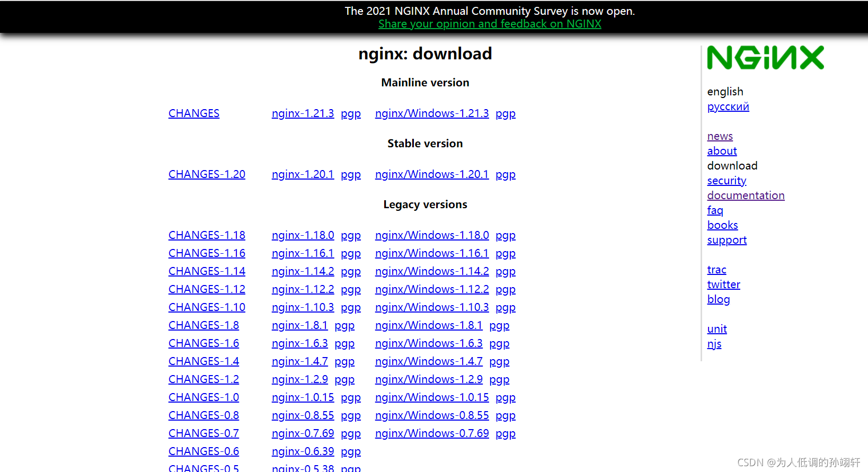
Task: Open CHANGES-1.2 link
Action: pyautogui.click(x=203, y=379)
